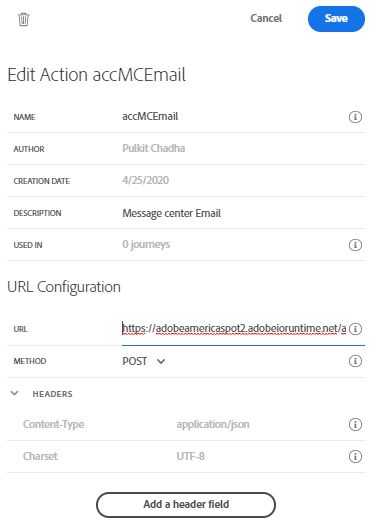This screenshot has height=525, width=384.
Task: Select the HEADERS section label
Action: [x=53, y=394]
